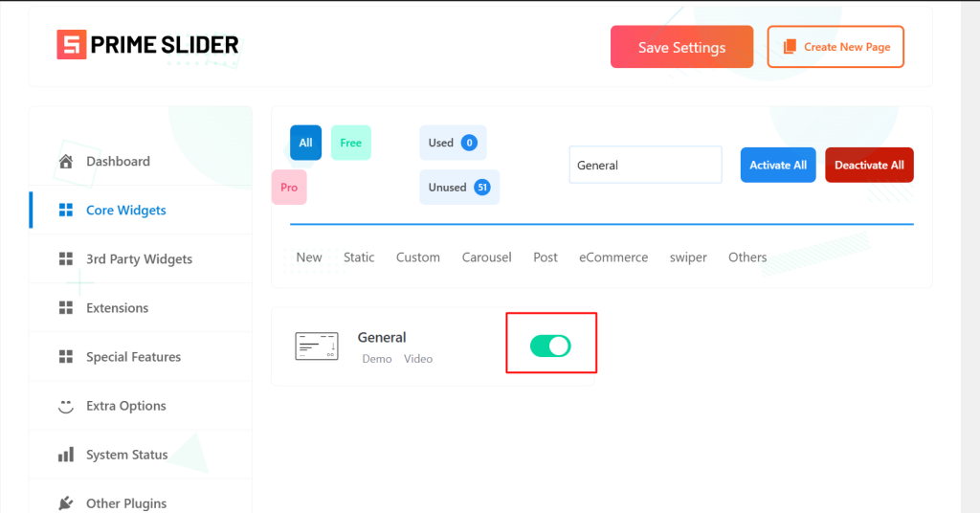
Task: Show only Pro widgets
Action: 289,187
